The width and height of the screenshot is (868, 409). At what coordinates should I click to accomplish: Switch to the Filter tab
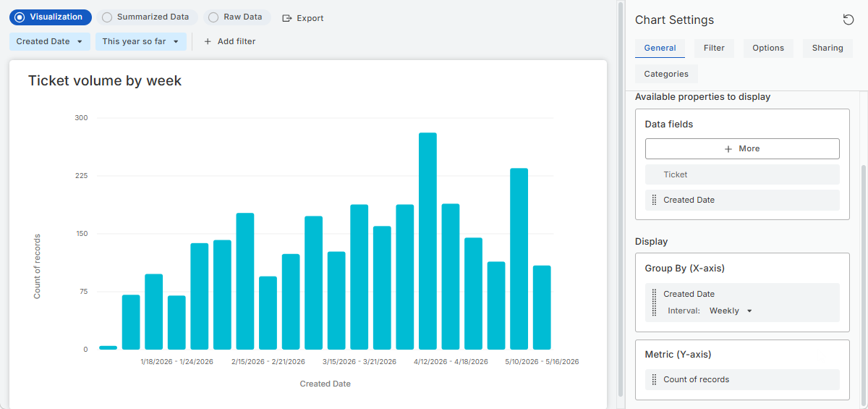click(714, 48)
